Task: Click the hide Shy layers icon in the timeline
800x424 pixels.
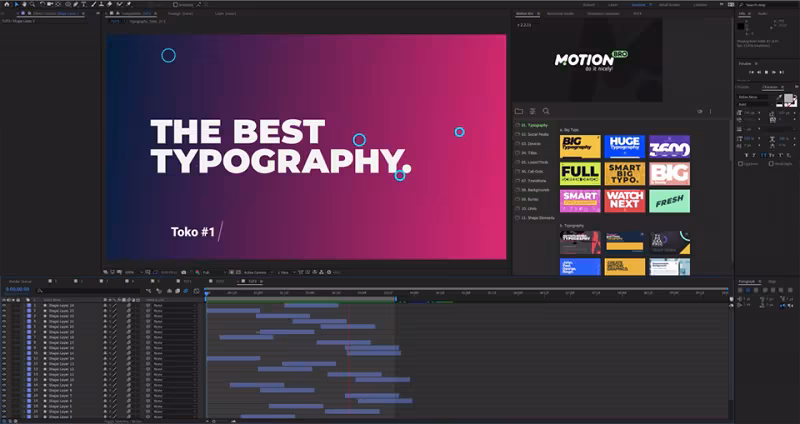Action: click(169, 291)
